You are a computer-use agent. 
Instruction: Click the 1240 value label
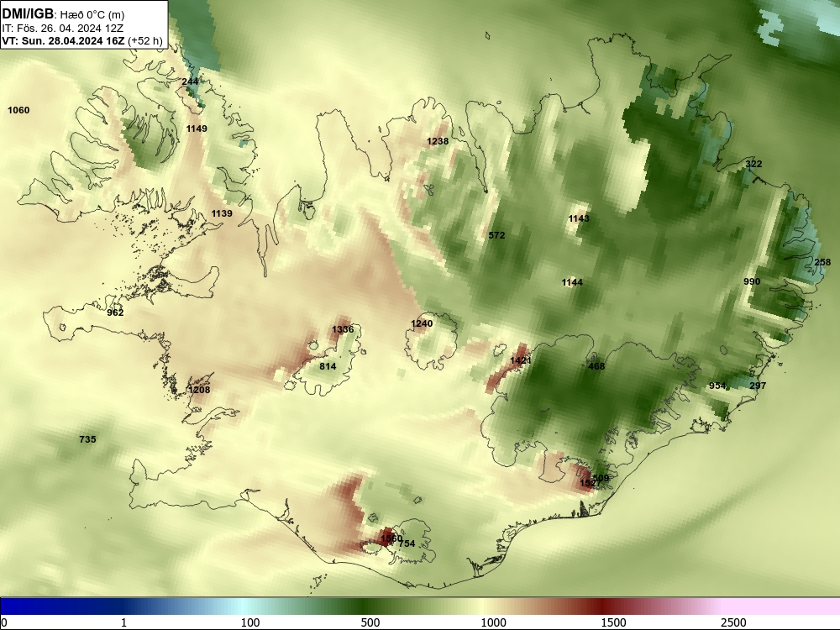422,323
